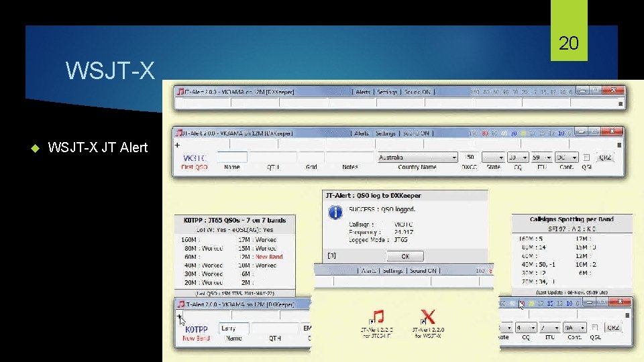Open the JT-Alert for WSJT-X desktop shortcut
The image size is (644, 362).
pos(427,324)
